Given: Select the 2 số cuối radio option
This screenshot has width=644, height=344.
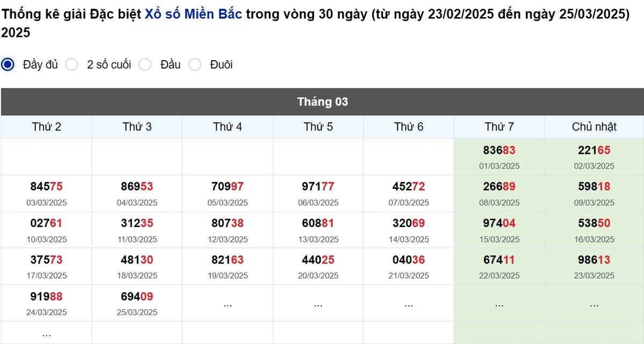Looking at the screenshot, I should tap(71, 64).
